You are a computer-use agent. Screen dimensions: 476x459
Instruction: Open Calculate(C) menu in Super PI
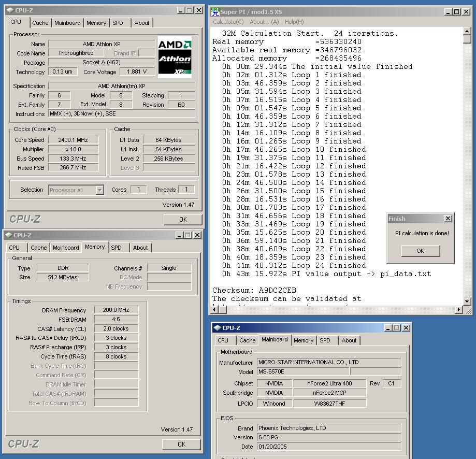click(x=228, y=22)
